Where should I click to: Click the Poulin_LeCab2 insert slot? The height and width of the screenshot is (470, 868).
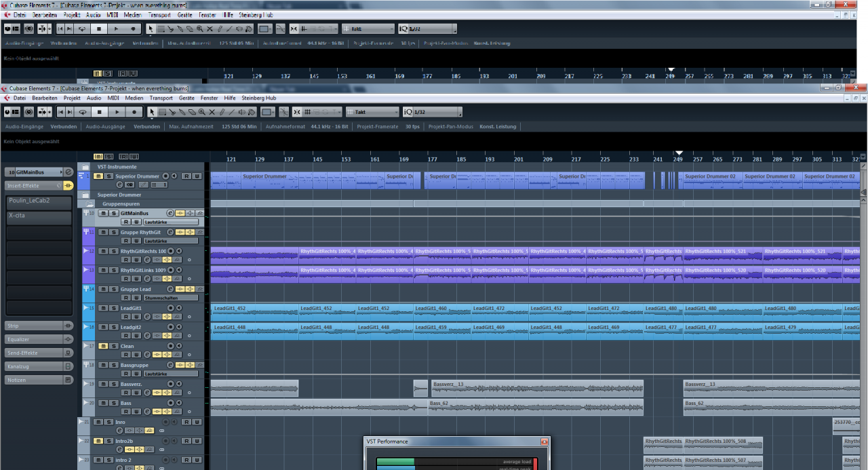39,203
